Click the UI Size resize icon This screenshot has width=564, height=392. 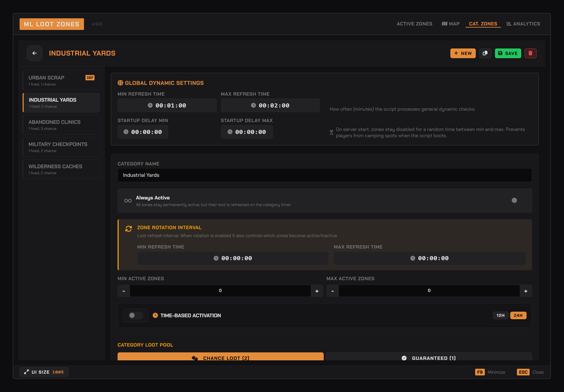[26, 372]
